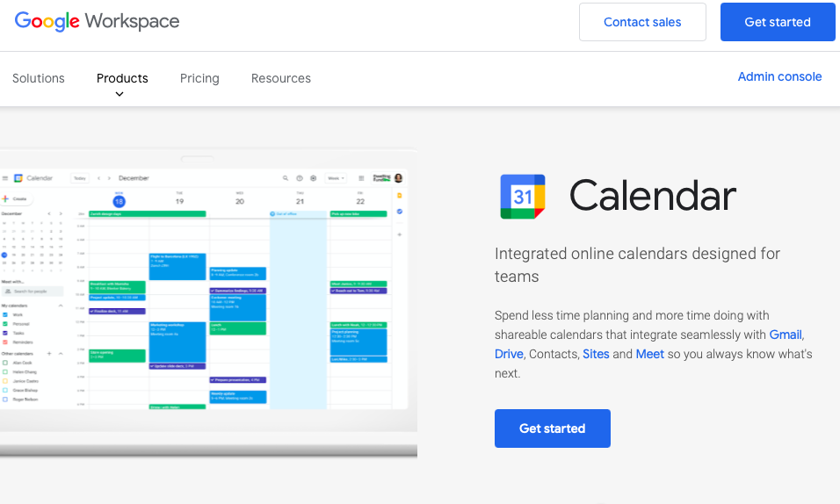Open the calendar settings gear icon
Screen dimensions: 840x504
pos(313,178)
